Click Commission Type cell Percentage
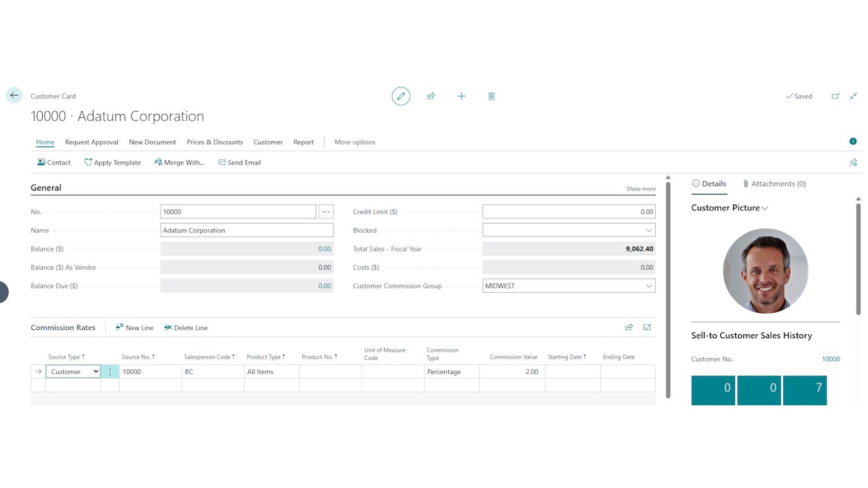868x488 pixels. (x=452, y=371)
